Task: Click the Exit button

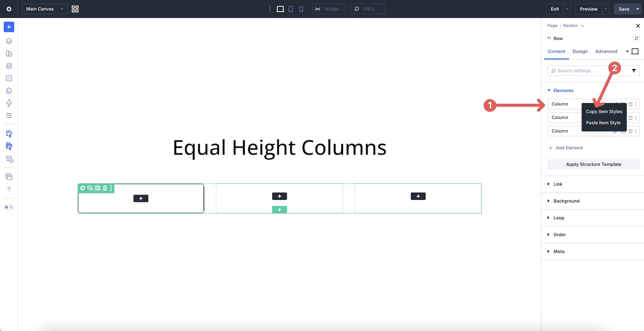Action: 555,9
